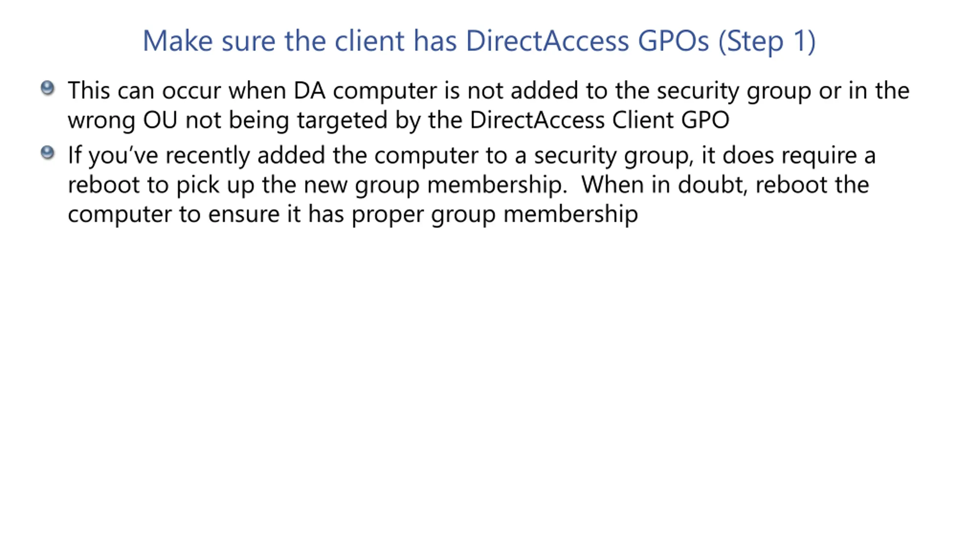Click the slide title about DirectAccess GPOs
Viewport: 980px width, 551px height.
(479, 41)
